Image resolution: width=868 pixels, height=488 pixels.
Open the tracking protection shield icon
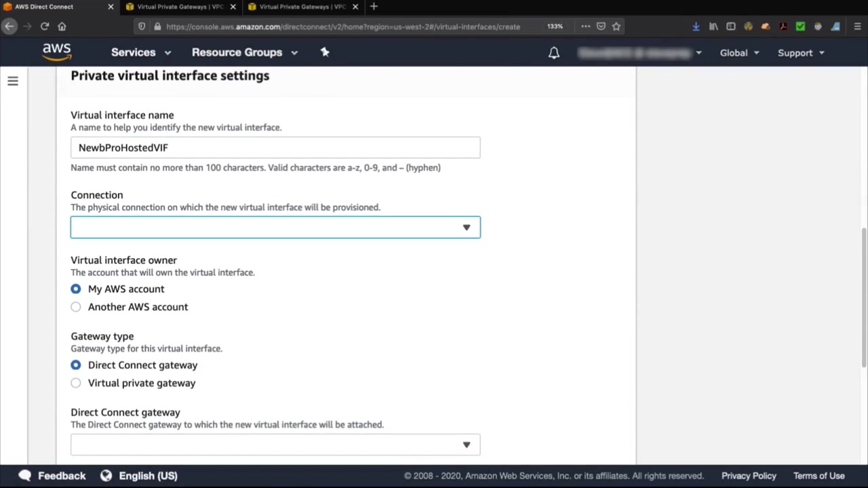142,26
